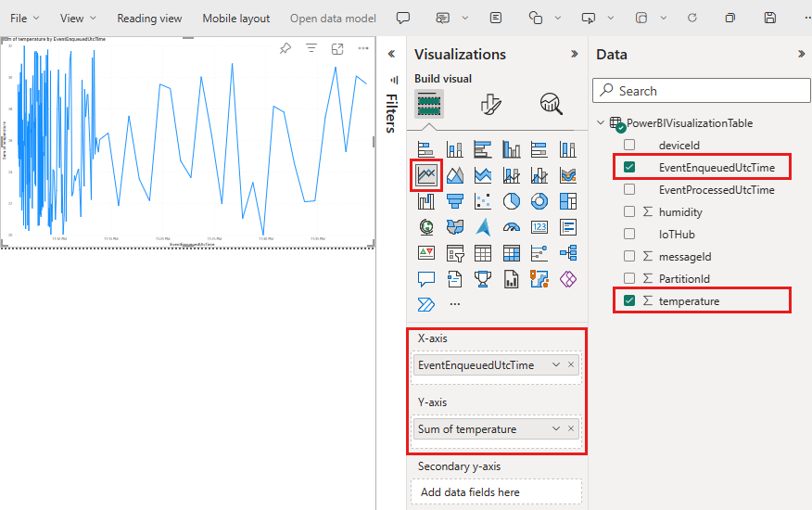The height and width of the screenshot is (510, 812).
Task: Open the View menu
Action: pyautogui.click(x=78, y=19)
